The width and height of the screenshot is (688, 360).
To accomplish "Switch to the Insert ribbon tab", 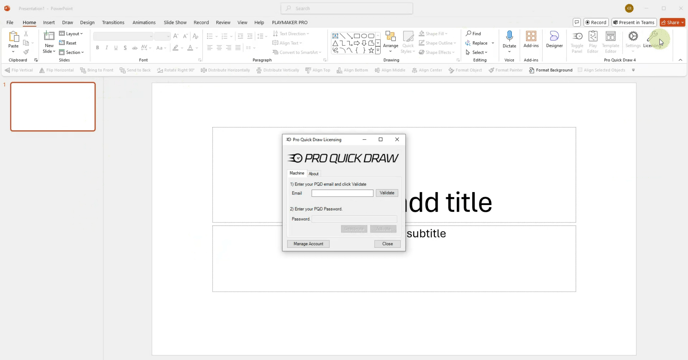I will pyautogui.click(x=49, y=22).
